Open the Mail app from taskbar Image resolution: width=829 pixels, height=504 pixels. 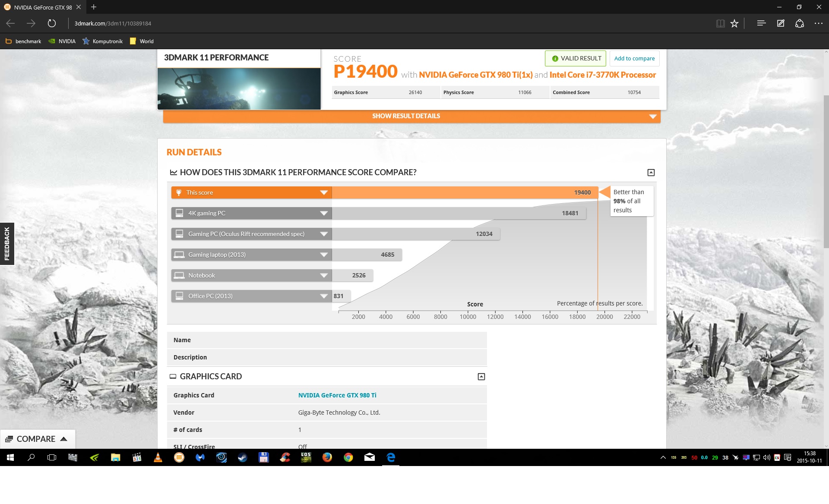pyautogui.click(x=370, y=457)
